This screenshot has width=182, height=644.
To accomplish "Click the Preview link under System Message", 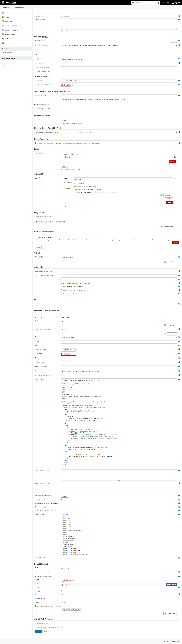I will click(70, 31).
